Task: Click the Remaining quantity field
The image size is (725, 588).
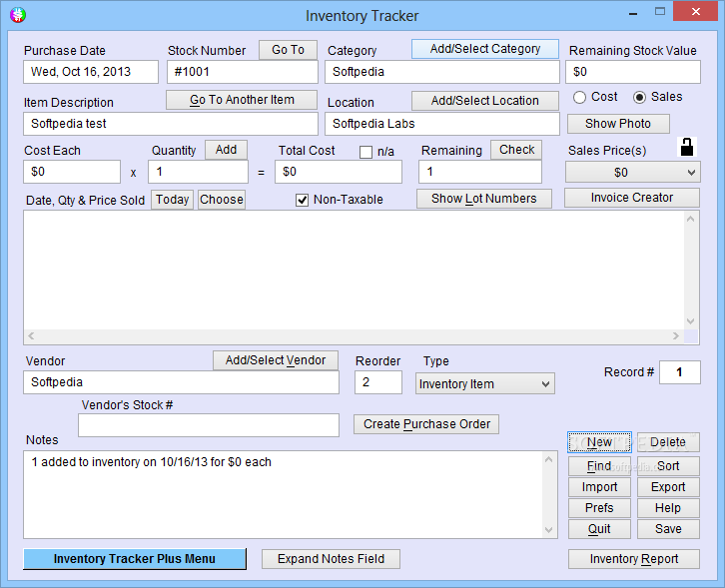Action: tap(480, 172)
